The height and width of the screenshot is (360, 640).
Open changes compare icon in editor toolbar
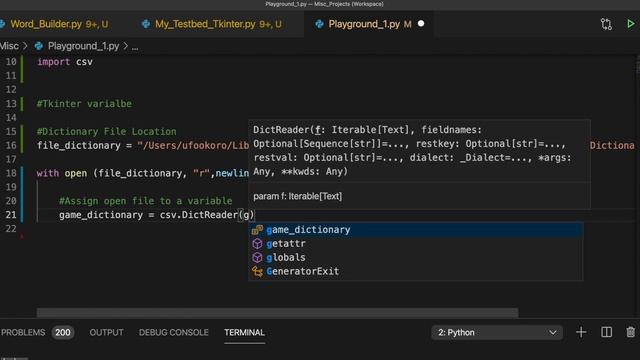click(x=606, y=24)
